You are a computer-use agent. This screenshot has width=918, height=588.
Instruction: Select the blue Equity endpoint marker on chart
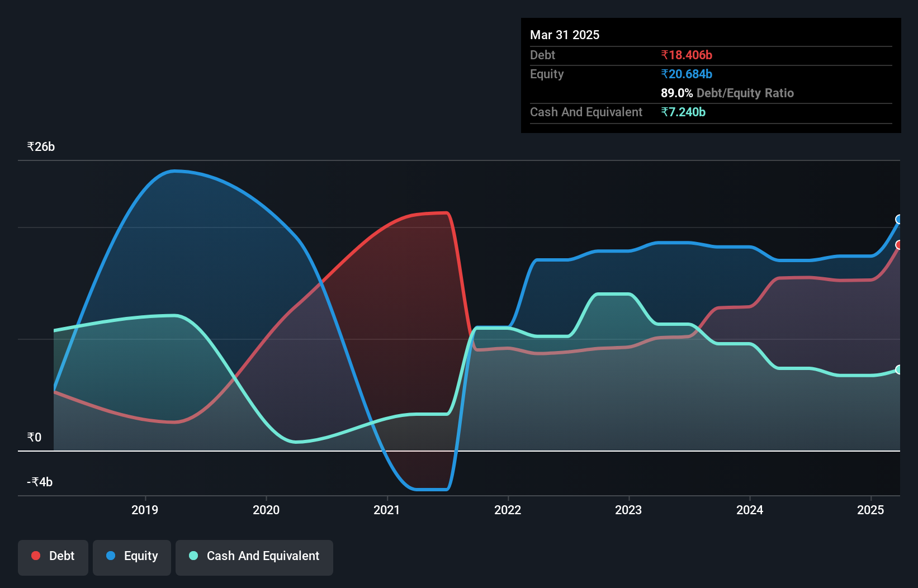(x=898, y=220)
